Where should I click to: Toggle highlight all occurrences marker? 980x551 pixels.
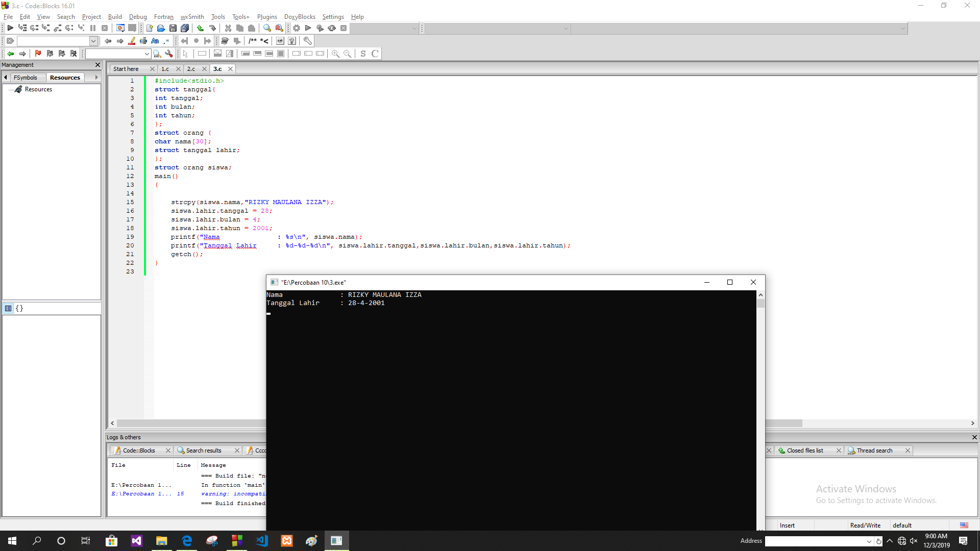click(x=132, y=41)
